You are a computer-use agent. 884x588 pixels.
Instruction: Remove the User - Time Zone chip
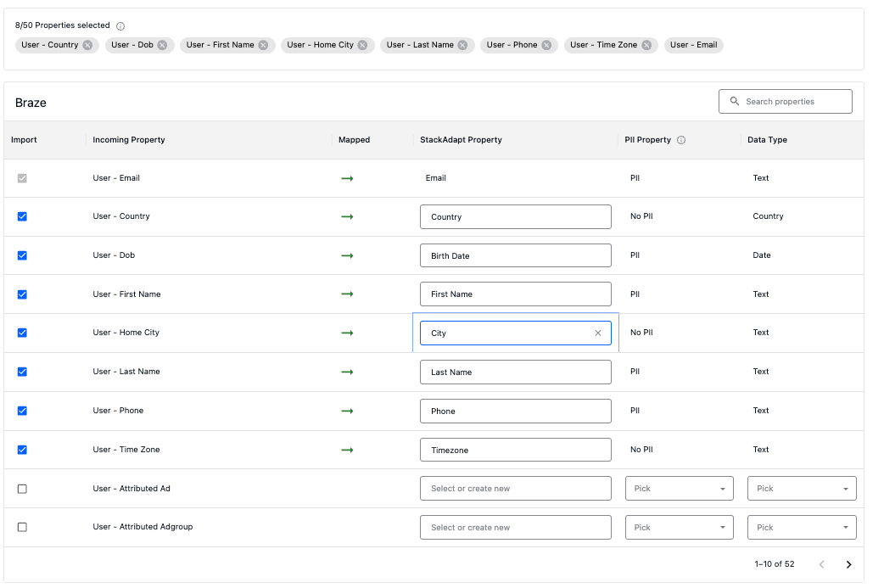point(646,46)
